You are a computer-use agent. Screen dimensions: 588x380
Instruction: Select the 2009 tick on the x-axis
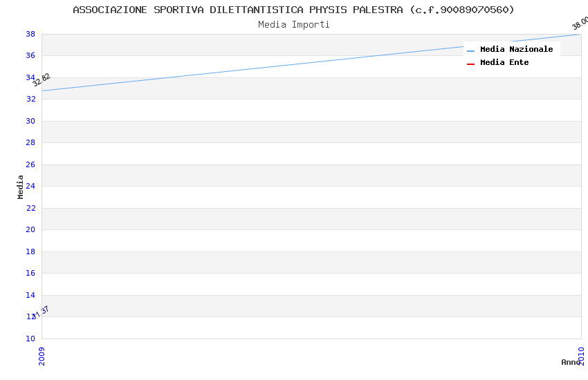[x=42, y=354]
